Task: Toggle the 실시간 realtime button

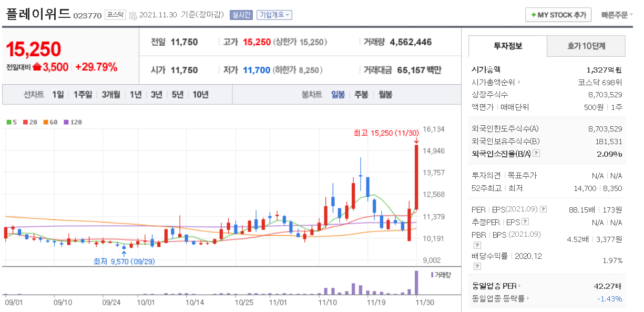Action: tap(241, 15)
